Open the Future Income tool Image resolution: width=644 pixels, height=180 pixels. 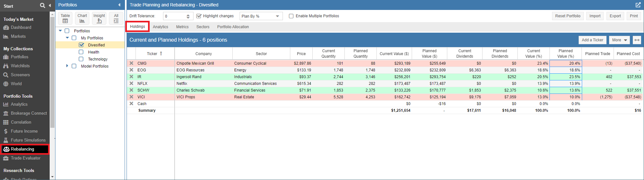tap(24, 131)
